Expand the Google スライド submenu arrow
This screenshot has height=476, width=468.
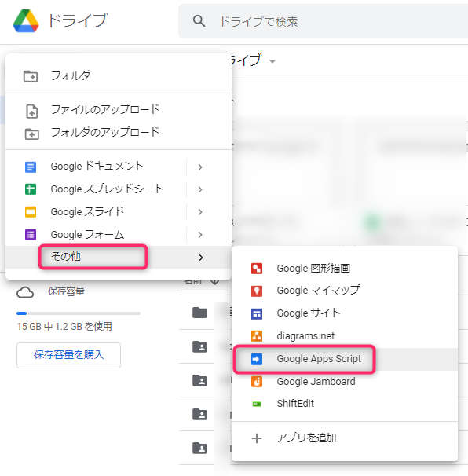pos(200,212)
